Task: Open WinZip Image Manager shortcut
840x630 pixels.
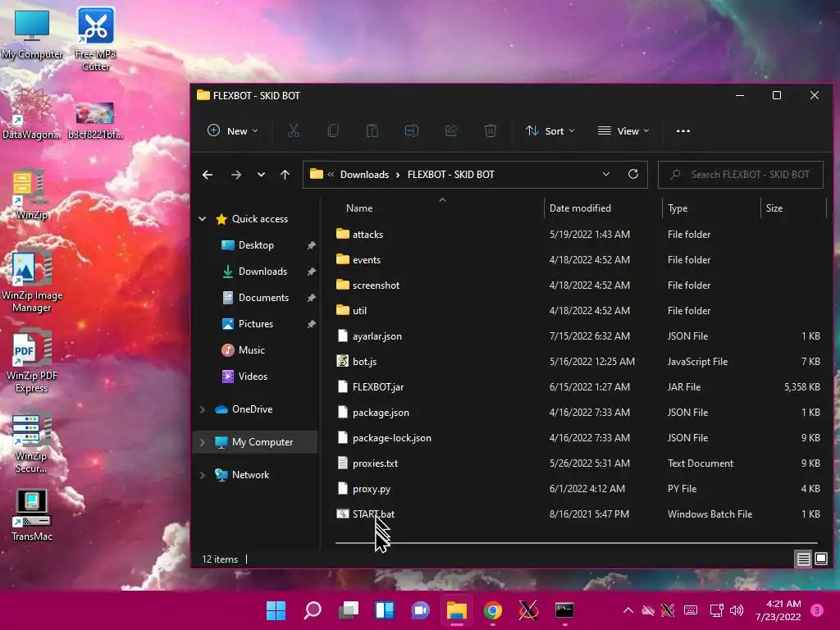Action: click(32, 281)
